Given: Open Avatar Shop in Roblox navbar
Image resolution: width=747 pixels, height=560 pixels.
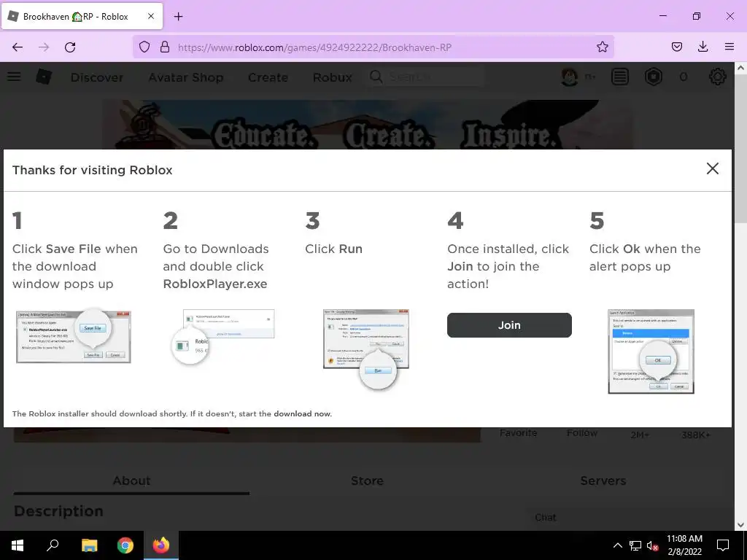Looking at the screenshot, I should click(186, 77).
